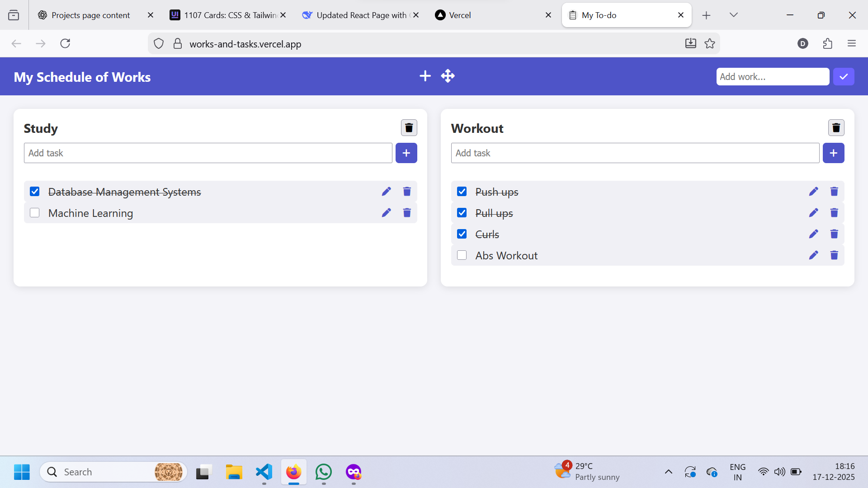The height and width of the screenshot is (488, 868).
Task: Delete the Workout list using its trash icon
Action: click(836, 127)
